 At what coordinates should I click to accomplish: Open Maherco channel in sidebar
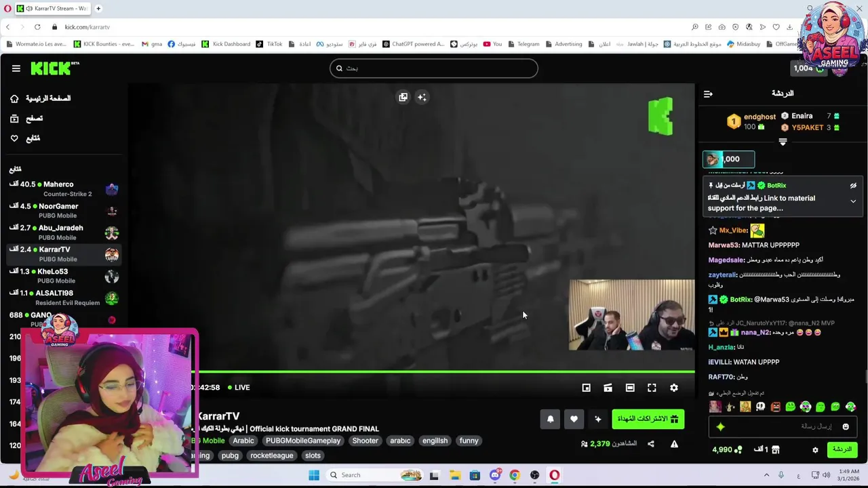(x=64, y=188)
